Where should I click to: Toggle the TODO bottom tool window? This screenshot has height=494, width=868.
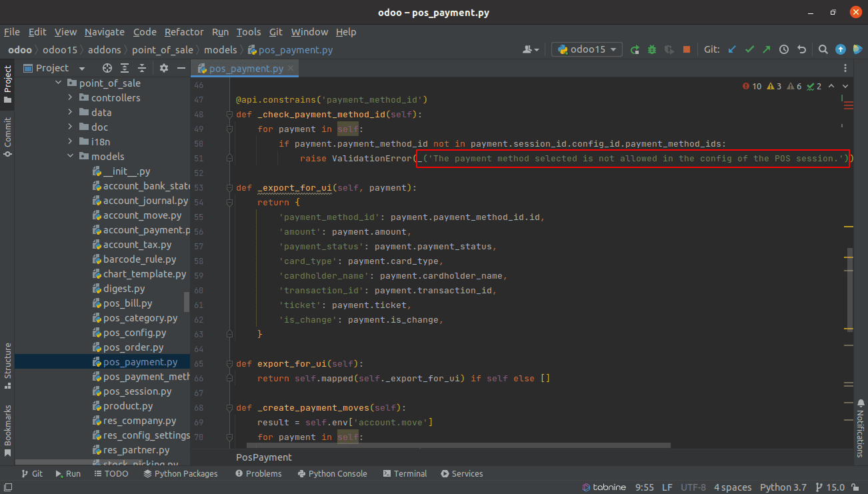pos(111,473)
